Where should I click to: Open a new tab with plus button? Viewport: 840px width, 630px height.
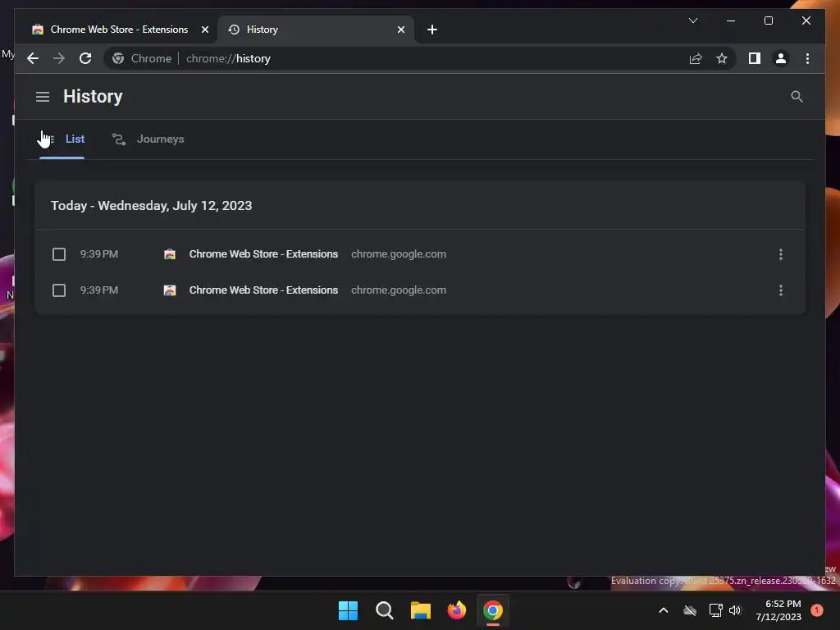tap(432, 30)
